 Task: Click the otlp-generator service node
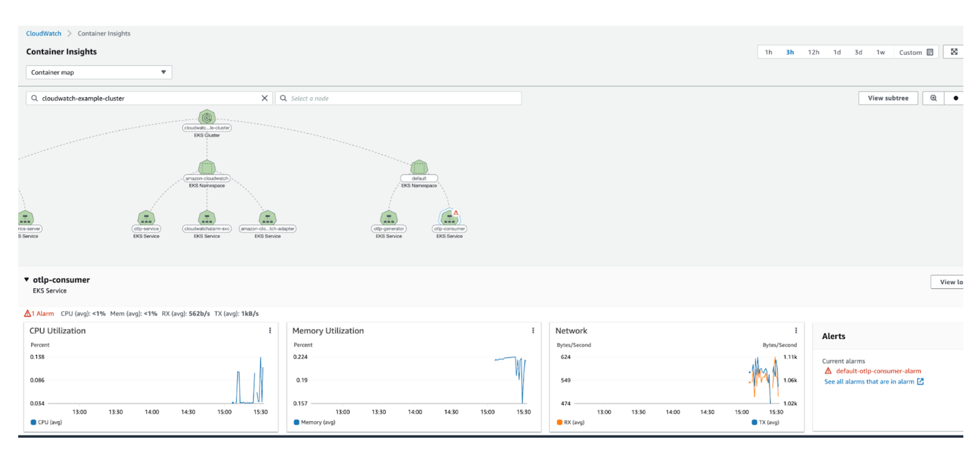click(x=389, y=218)
